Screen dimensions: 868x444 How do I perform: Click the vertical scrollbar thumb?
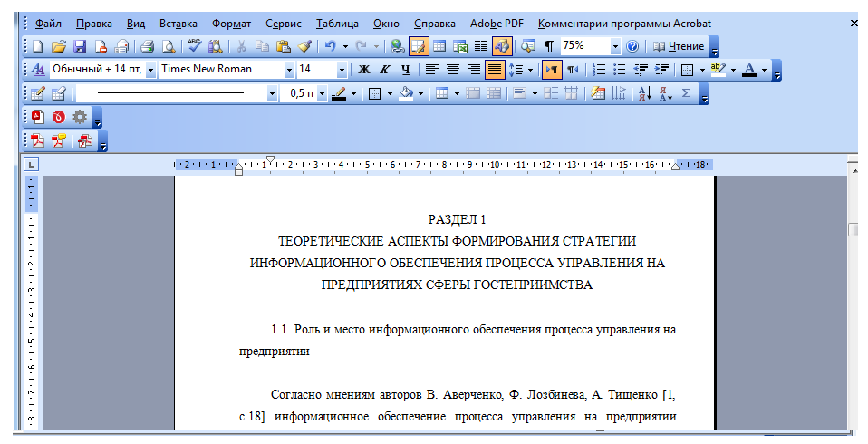[x=854, y=229]
